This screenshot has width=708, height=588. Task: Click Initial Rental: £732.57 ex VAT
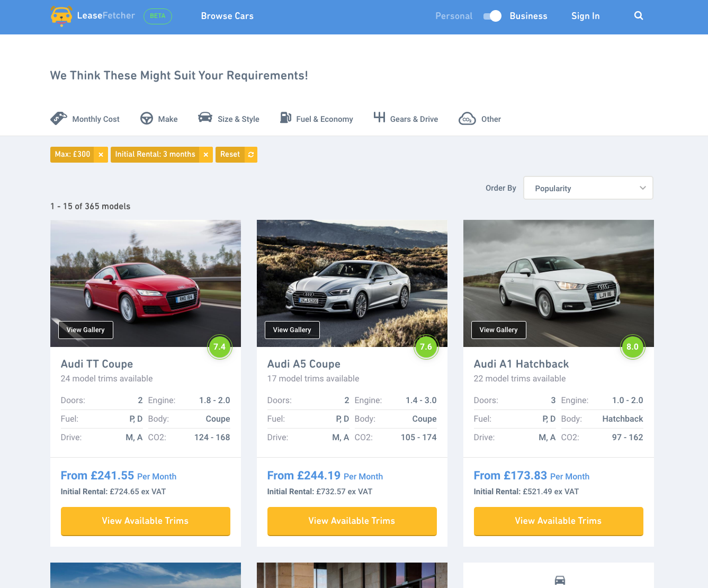click(320, 492)
